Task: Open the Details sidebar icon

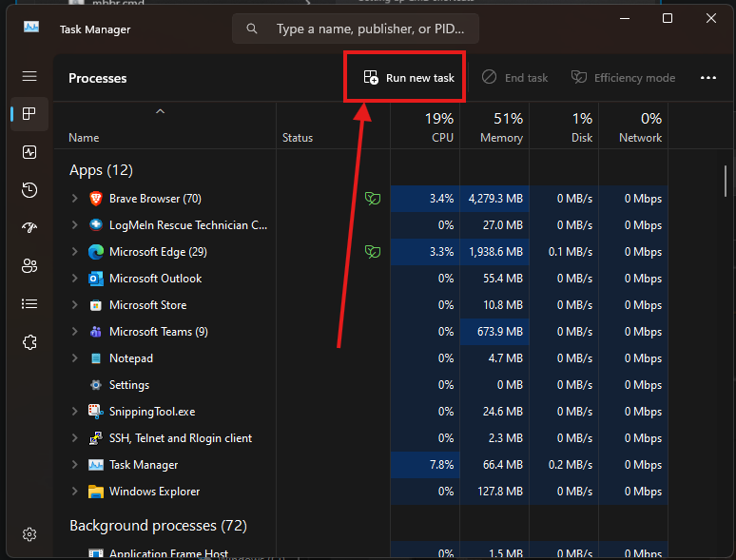Action: (29, 303)
